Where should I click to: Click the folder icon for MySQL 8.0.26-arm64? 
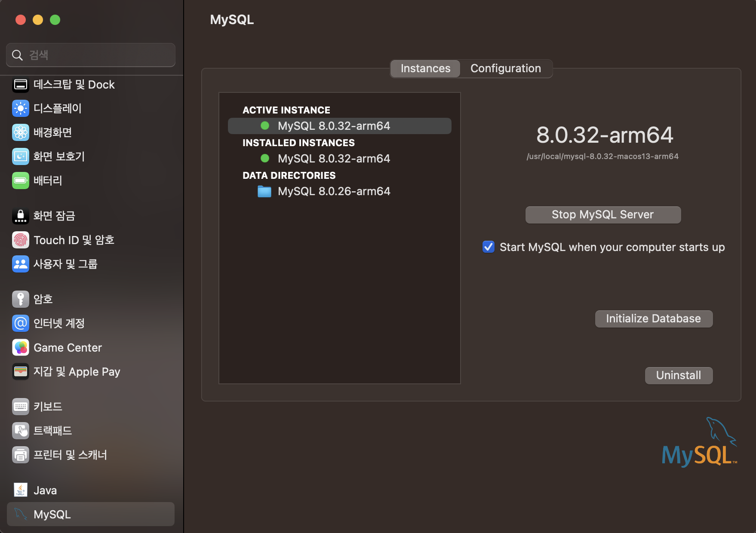264,191
